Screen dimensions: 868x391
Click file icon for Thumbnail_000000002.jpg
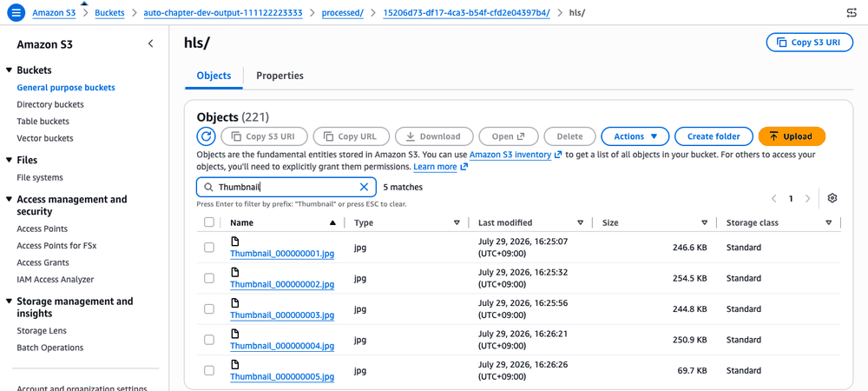coord(234,272)
